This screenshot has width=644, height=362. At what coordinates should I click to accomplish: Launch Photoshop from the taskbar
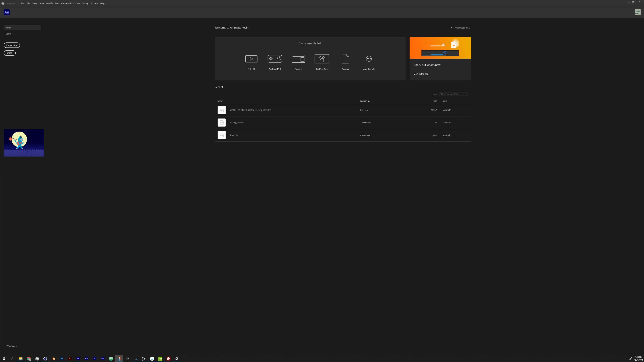pos(62,358)
